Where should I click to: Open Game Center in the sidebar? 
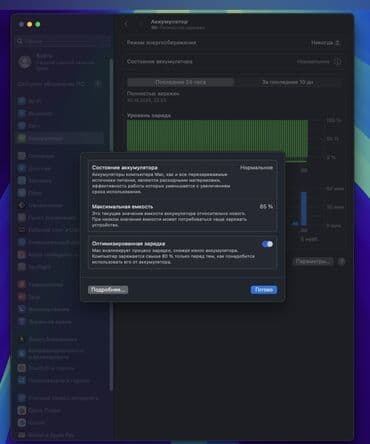point(60,410)
